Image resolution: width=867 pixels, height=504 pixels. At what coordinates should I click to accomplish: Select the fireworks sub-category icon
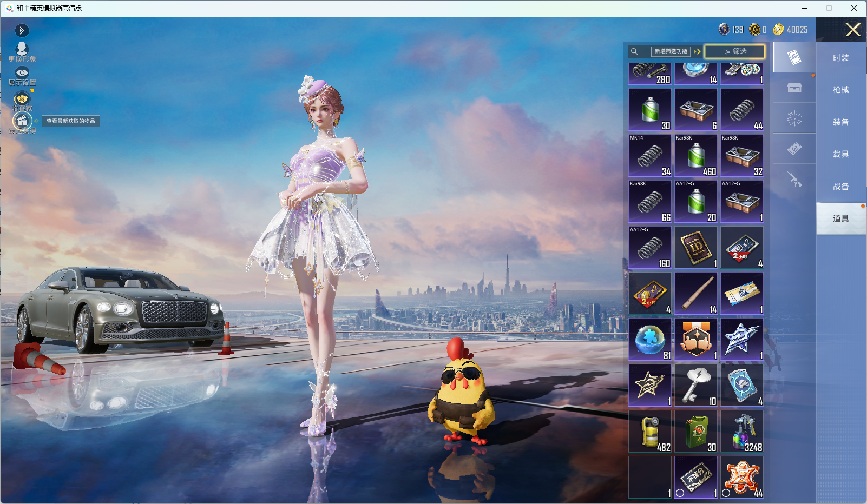click(794, 118)
